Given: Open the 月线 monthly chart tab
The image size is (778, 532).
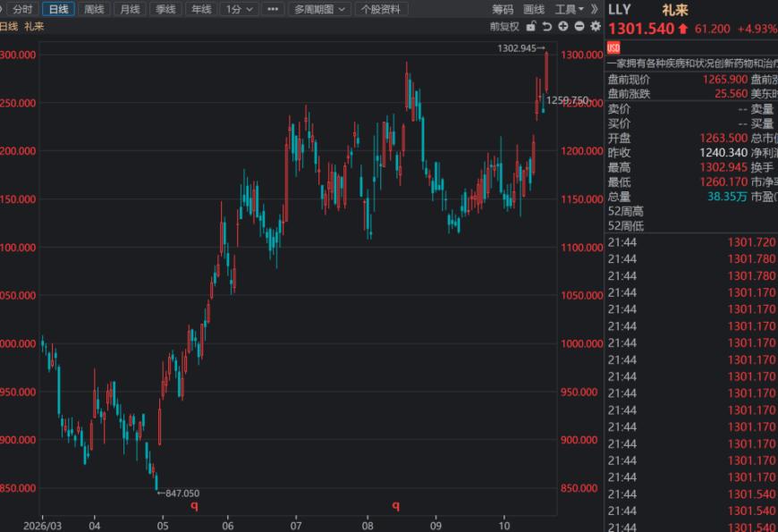Looking at the screenshot, I should coord(130,9).
